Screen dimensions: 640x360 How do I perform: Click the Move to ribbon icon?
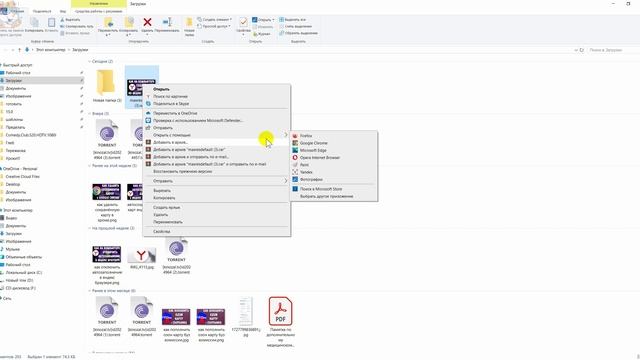108,22
